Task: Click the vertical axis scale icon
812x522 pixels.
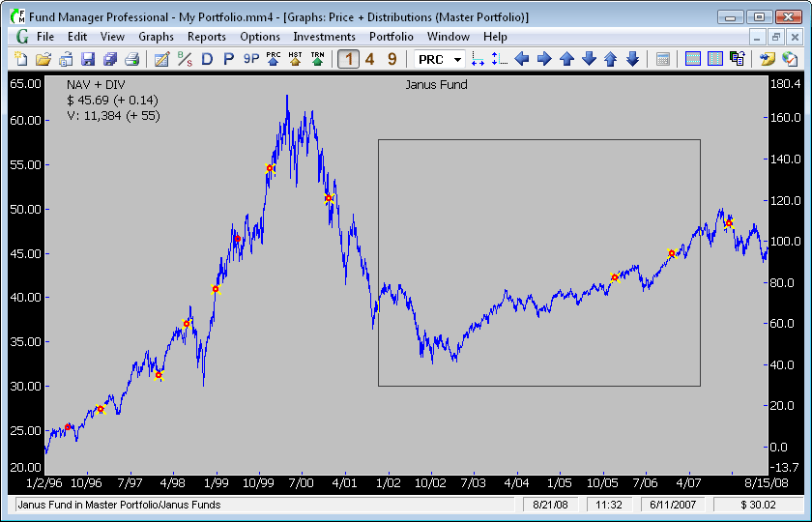Action: pos(499,59)
